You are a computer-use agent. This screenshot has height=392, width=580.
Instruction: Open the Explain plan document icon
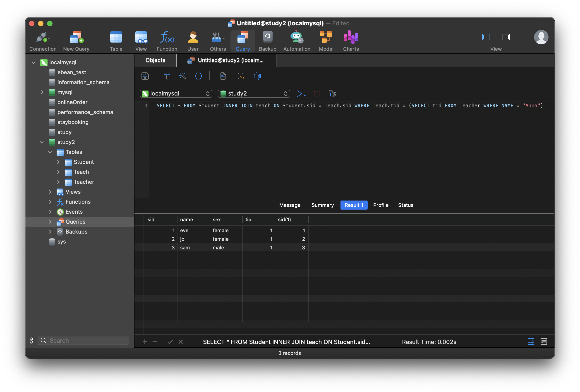click(223, 76)
